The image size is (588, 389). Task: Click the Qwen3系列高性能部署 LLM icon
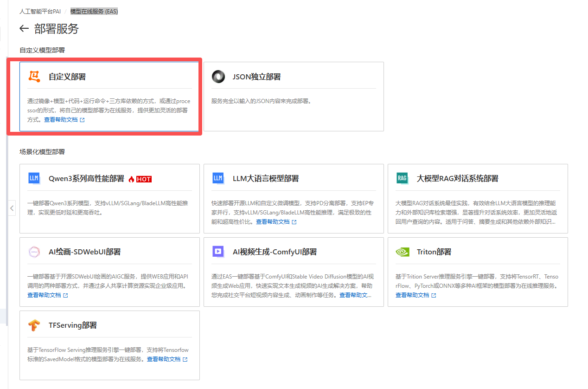(34, 178)
